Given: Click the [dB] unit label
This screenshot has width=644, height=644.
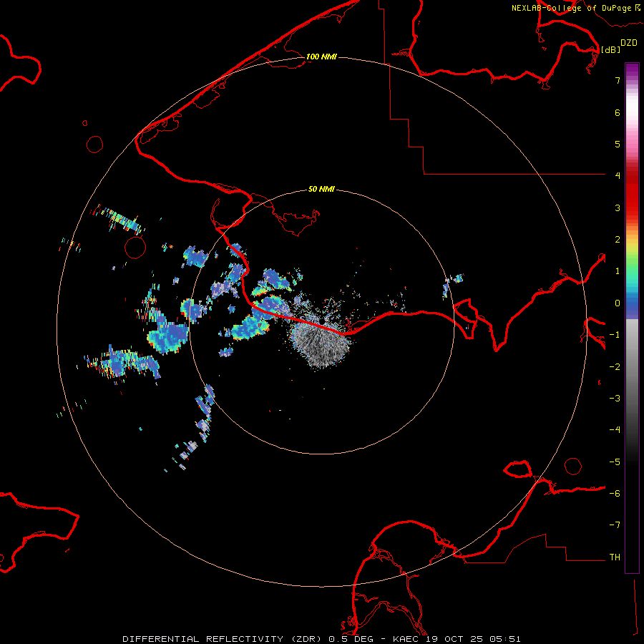Looking at the screenshot, I should pos(610,49).
